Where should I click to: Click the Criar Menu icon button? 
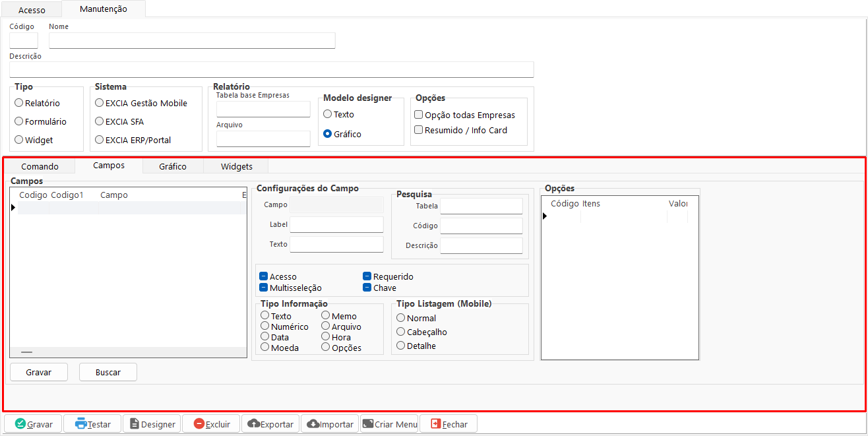click(367, 424)
